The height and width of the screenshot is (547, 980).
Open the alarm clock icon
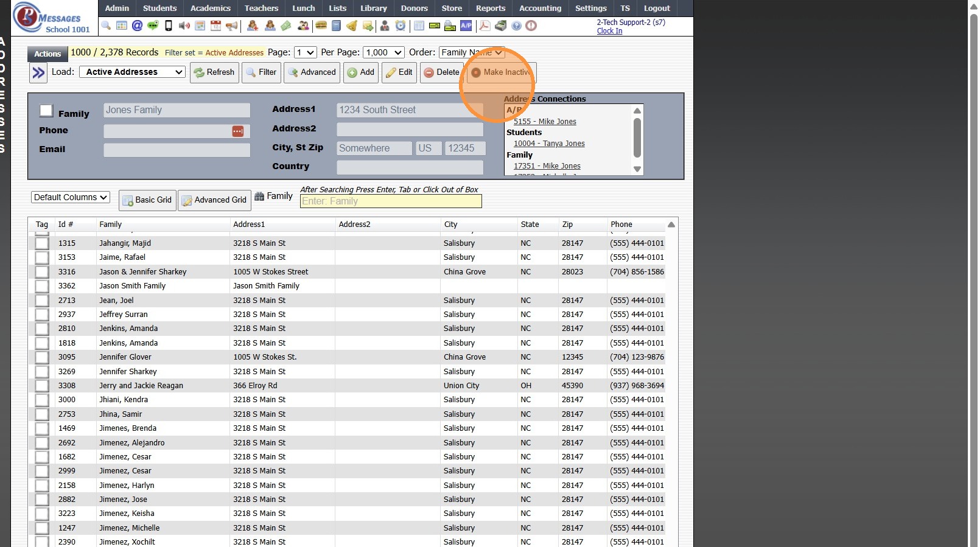click(x=400, y=26)
